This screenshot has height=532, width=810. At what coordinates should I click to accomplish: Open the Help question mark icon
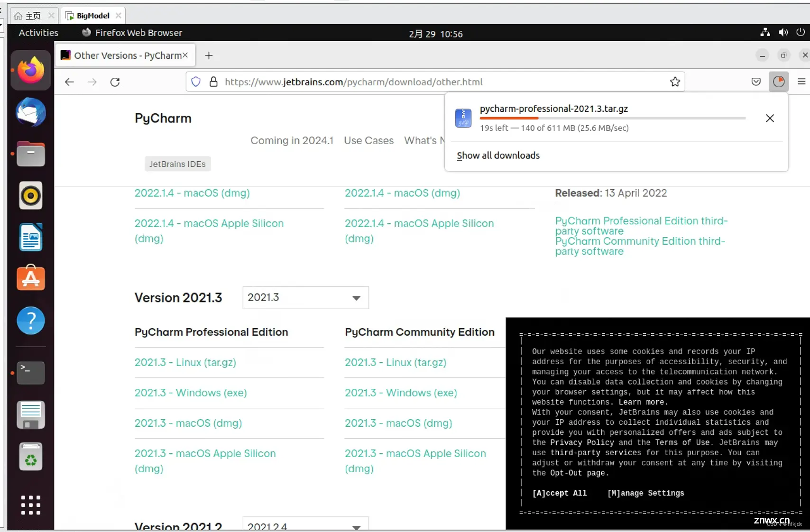31,321
